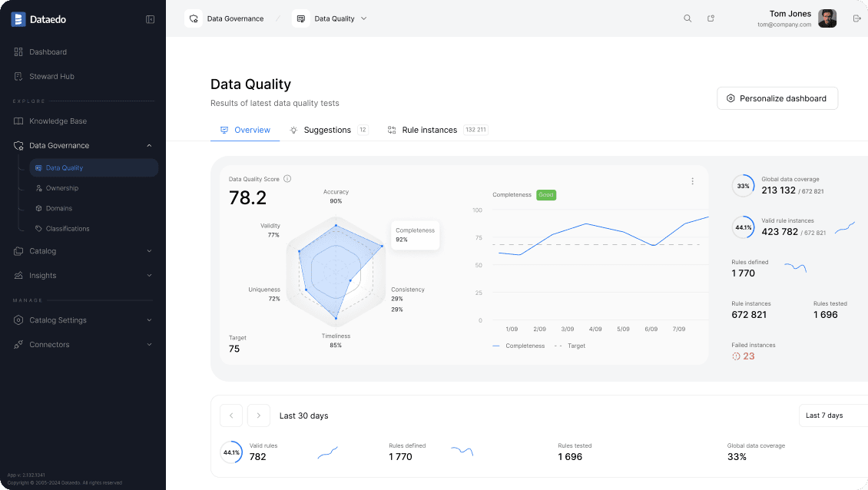
Task: Click the Personalize dashboard button
Action: [x=777, y=98]
